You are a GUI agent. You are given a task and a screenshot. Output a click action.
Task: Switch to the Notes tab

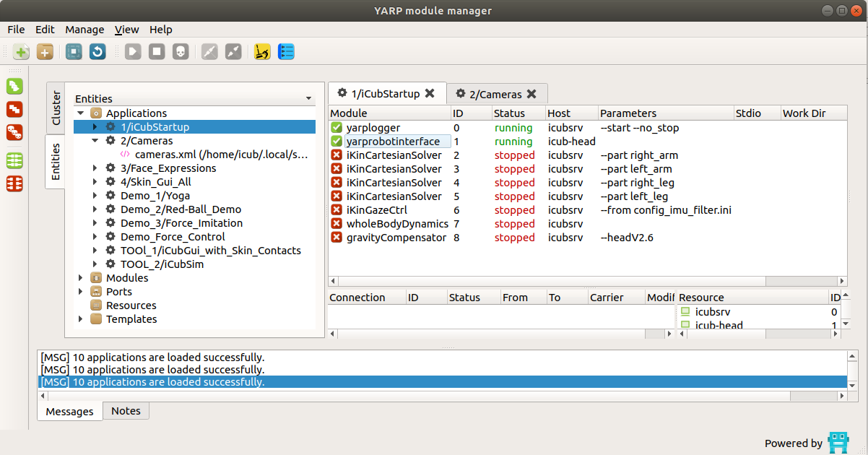[126, 411]
